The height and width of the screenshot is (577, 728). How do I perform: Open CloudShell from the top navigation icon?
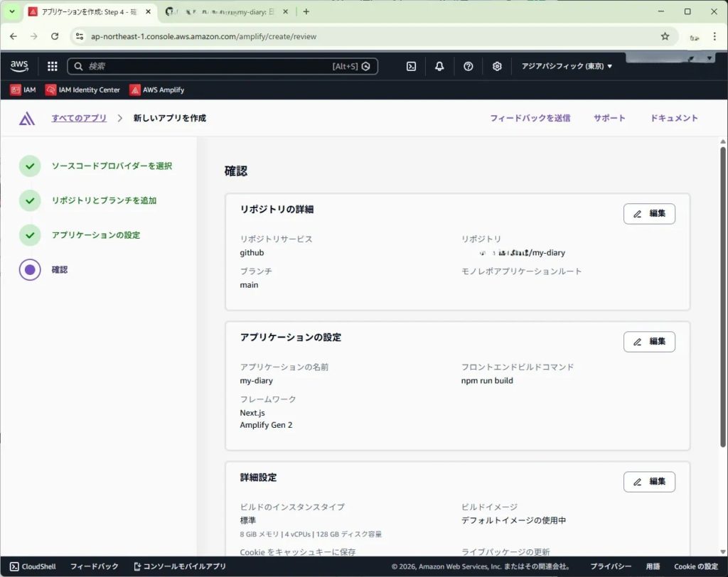[x=411, y=66]
